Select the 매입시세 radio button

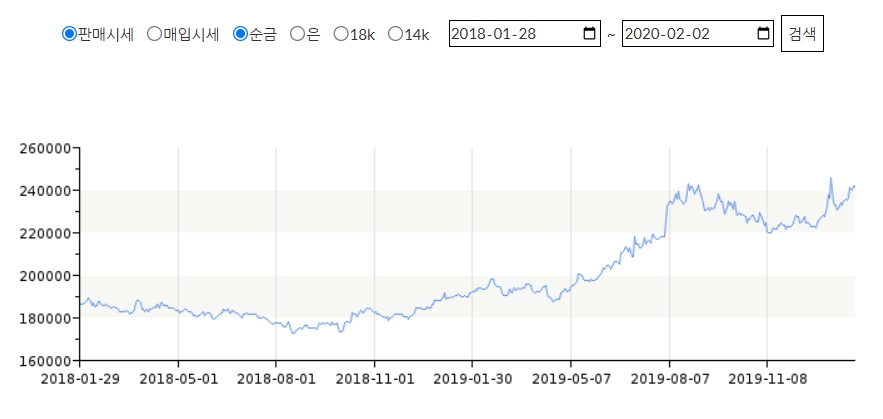tap(154, 34)
